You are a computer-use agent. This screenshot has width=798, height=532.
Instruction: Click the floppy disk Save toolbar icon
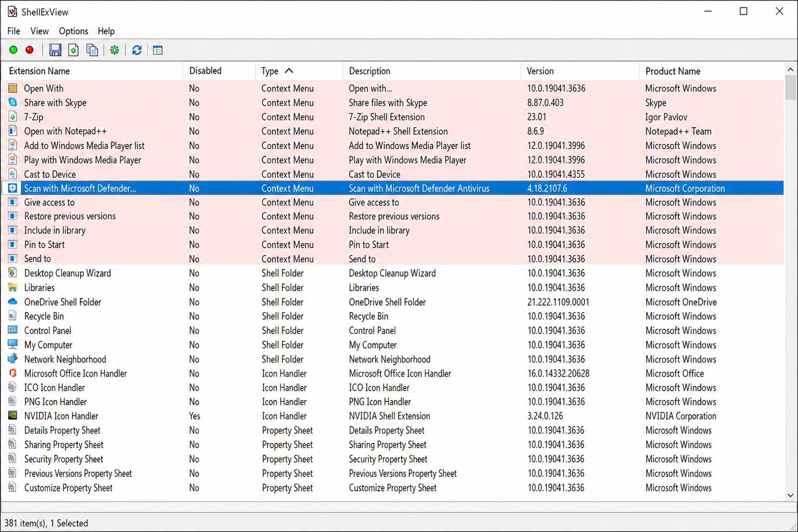[55, 50]
